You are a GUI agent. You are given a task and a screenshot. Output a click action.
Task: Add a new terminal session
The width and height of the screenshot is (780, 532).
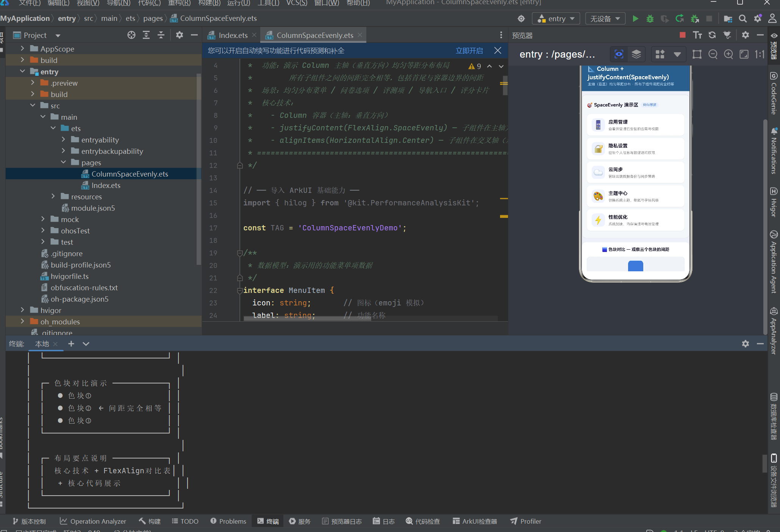(71, 344)
